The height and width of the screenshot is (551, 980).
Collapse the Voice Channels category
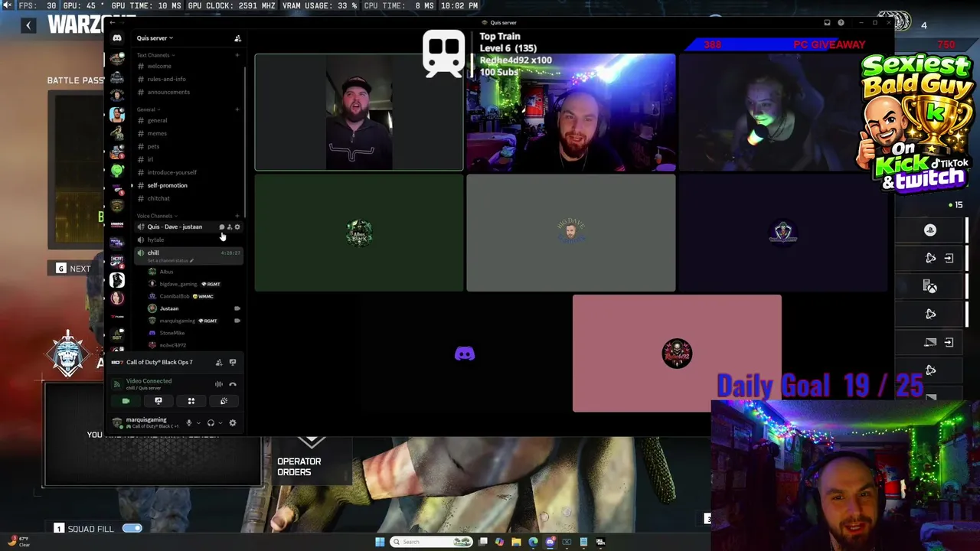tap(156, 216)
